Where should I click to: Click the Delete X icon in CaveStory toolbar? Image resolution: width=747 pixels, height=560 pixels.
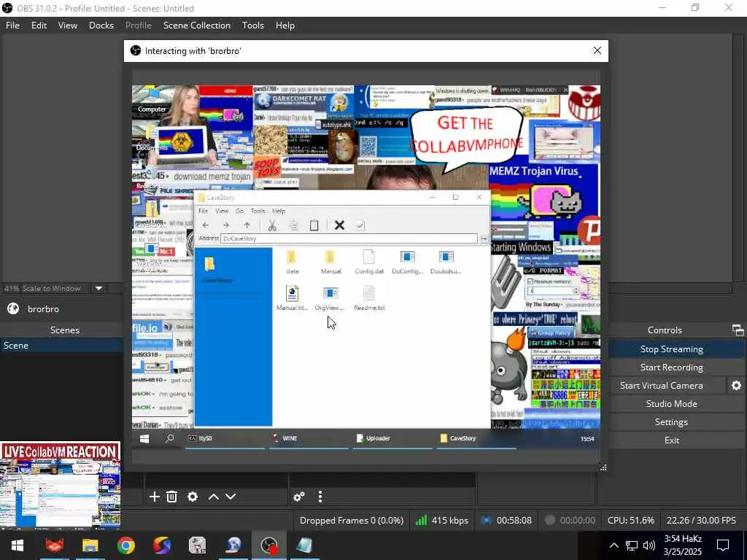(339, 225)
